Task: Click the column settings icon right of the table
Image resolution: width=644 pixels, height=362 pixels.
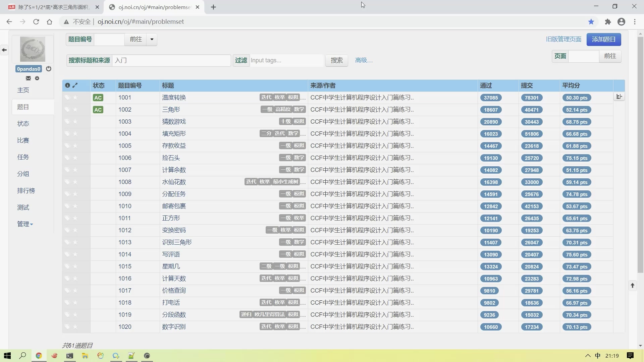Action: pyautogui.click(x=619, y=97)
